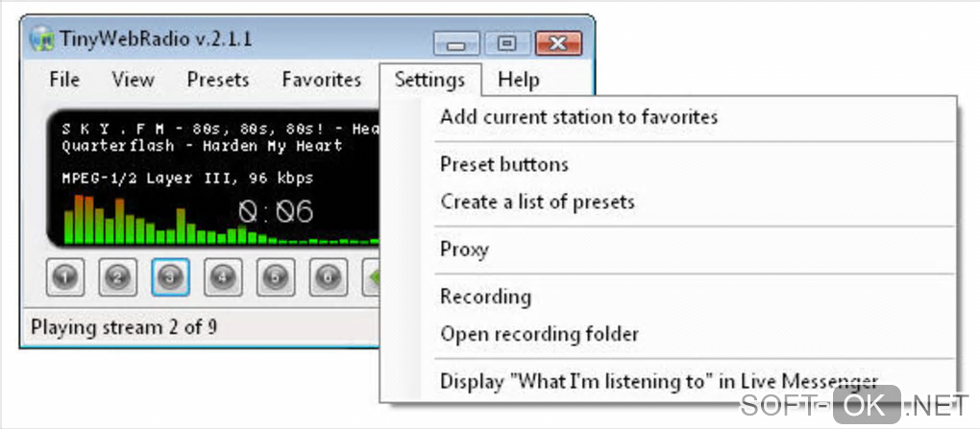Viewport: 980px width, 429px height.
Task: Select preset button 2
Action: [x=117, y=276]
